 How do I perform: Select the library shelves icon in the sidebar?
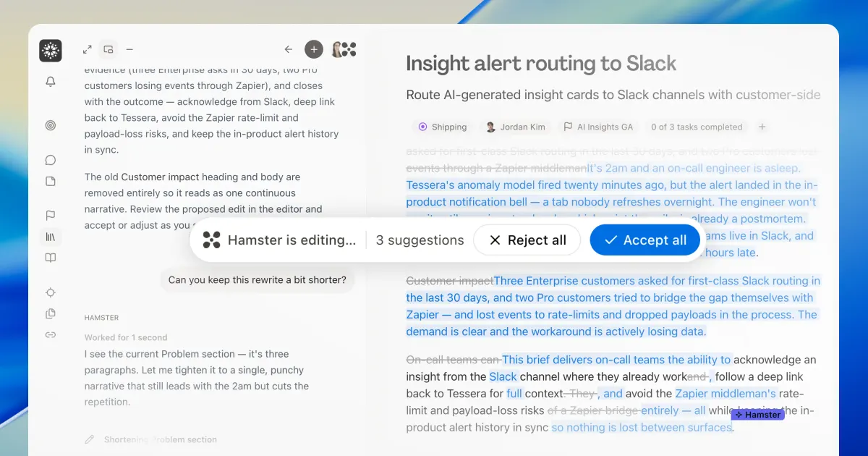[51, 237]
